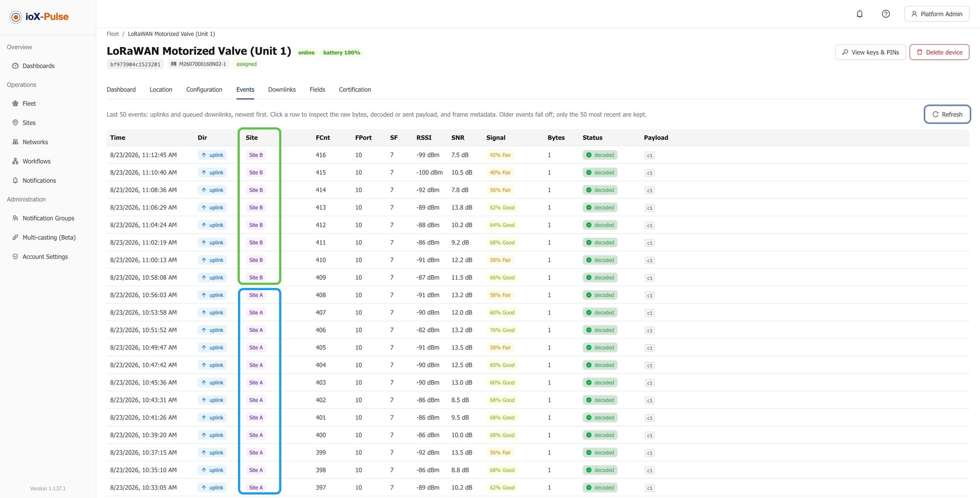Click the -100 dBm RSSI value
The height and width of the screenshot is (498, 980).
tap(430, 173)
